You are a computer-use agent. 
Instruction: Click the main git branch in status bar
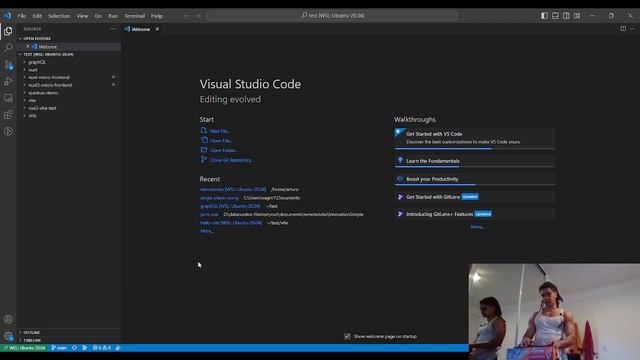pos(59,348)
